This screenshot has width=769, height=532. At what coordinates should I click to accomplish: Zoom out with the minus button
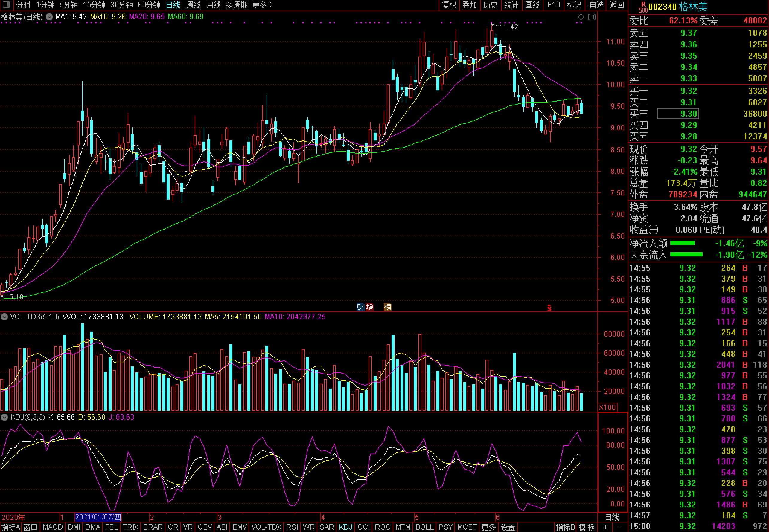coord(620,527)
